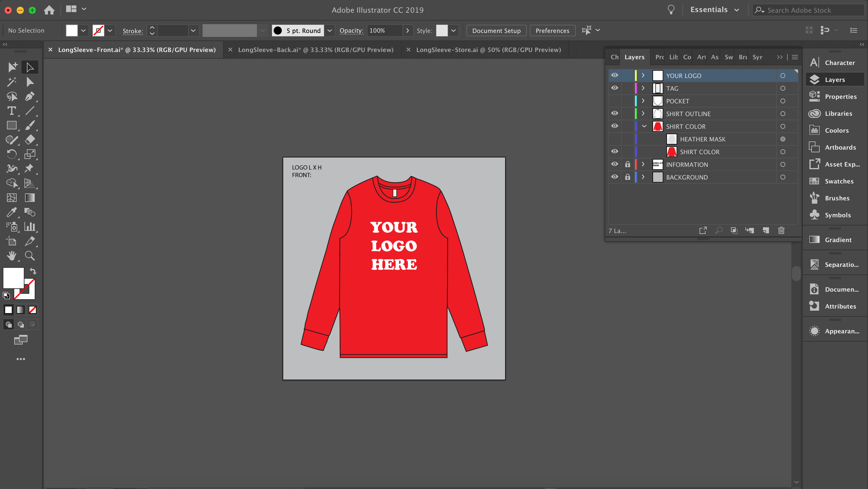Swap fill and stroke colors
868x489 pixels.
pyautogui.click(x=33, y=271)
